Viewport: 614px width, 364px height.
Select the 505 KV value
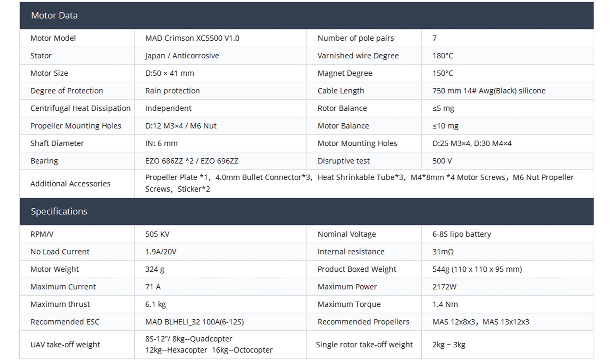coord(157,234)
